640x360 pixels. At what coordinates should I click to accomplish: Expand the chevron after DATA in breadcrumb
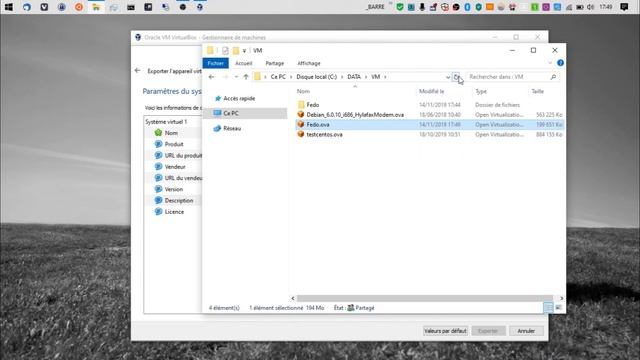point(366,77)
